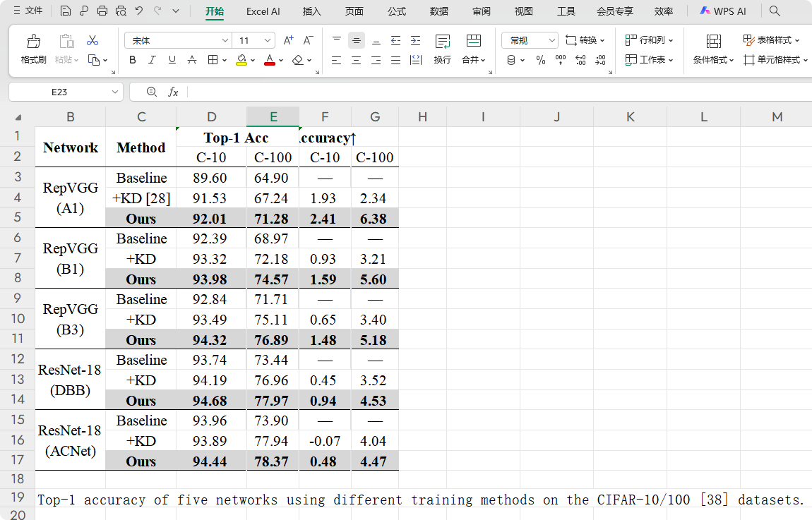Open the font name dropdown 宋体
The height and width of the screenshot is (520, 812).
[x=225, y=40]
